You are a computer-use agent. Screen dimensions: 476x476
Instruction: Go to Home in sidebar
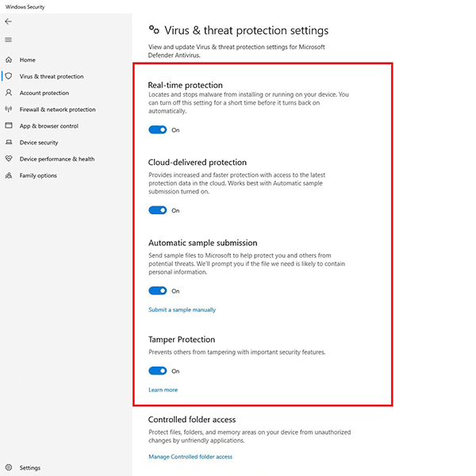click(27, 60)
